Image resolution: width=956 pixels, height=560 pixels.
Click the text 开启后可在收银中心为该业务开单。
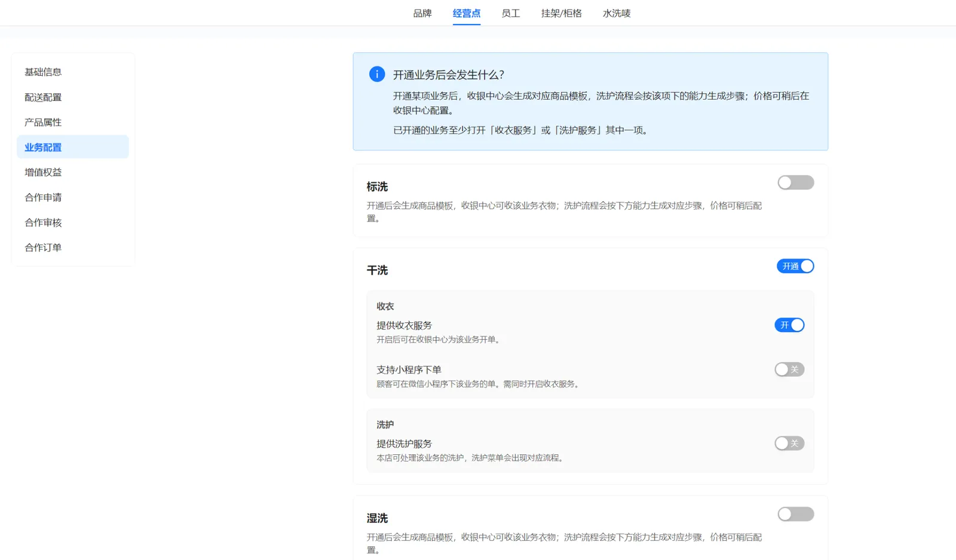[x=440, y=340]
